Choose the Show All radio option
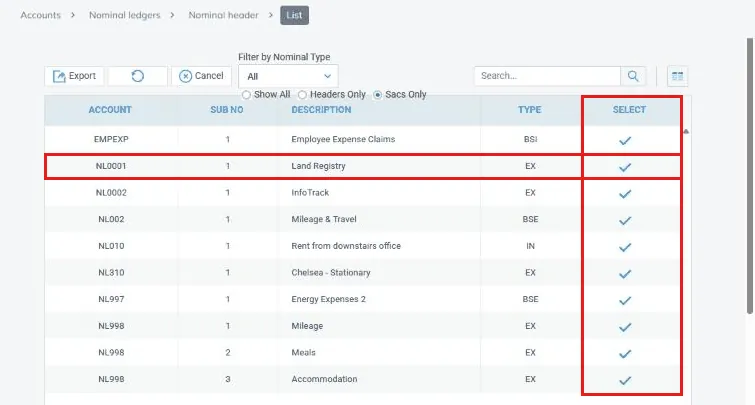The image size is (755, 405). coord(246,95)
